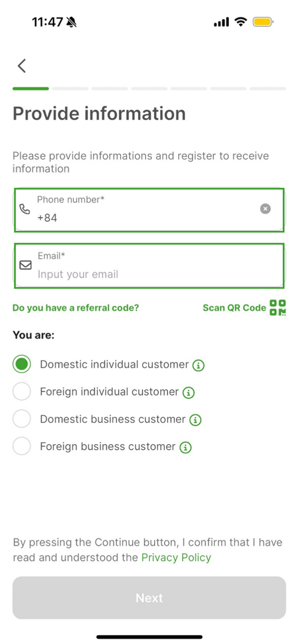
Task: Tap the Next button
Action: pyautogui.click(x=149, y=598)
